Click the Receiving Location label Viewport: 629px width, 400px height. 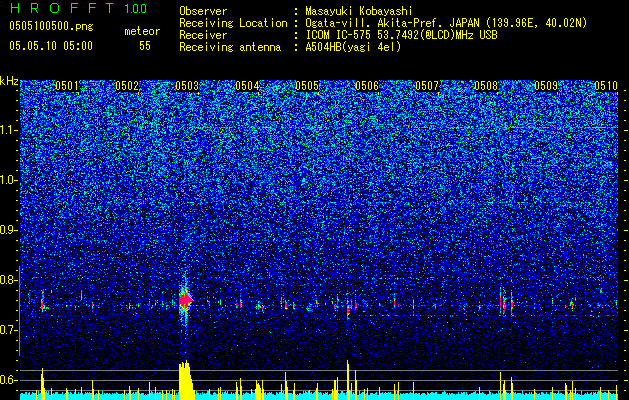[233, 23]
